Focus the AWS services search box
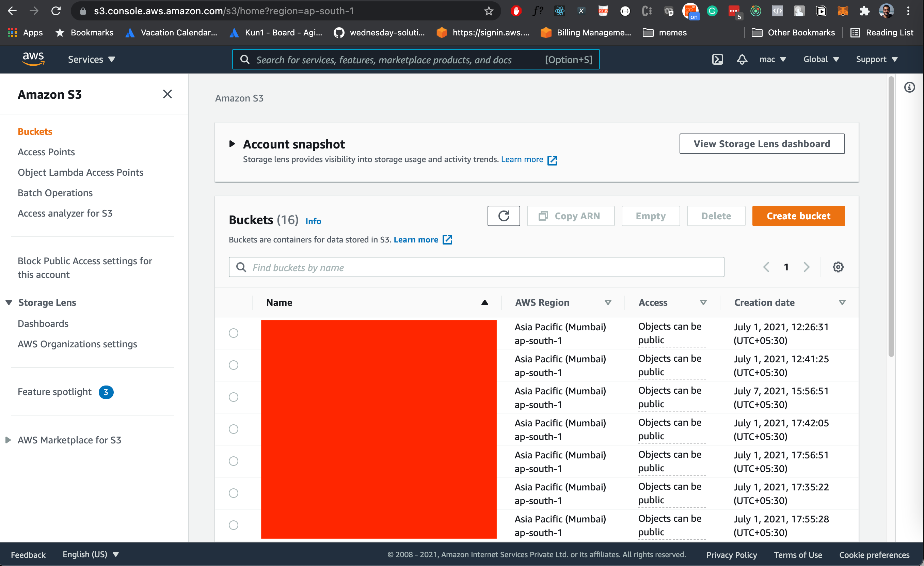This screenshot has height=566, width=924. tap(415, 59)
